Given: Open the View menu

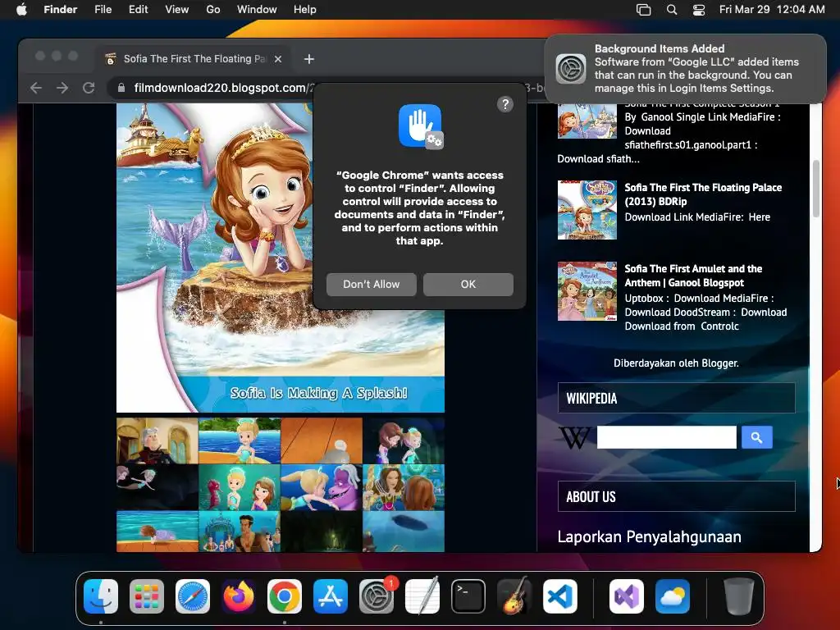Looking at the screenshot, I should (x=177, y=9).
